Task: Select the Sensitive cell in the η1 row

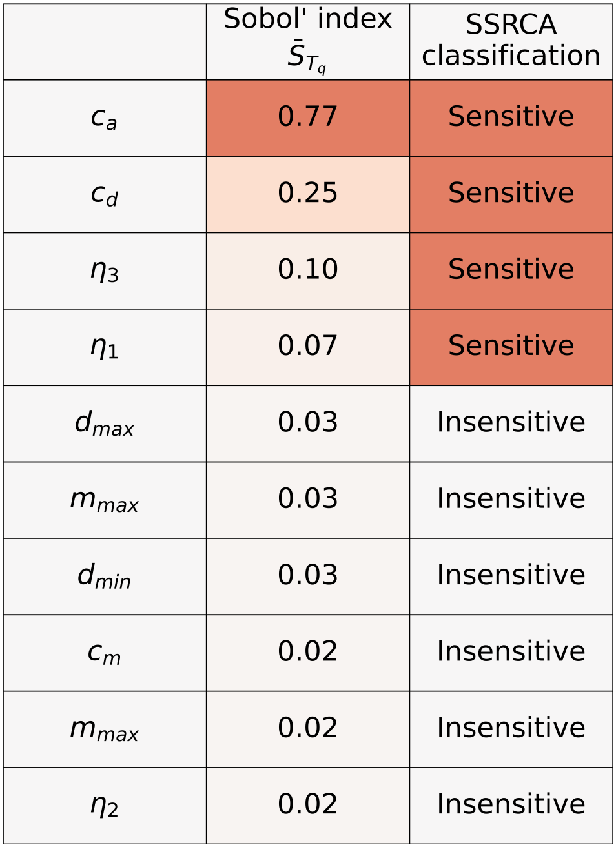Action: pos(511,347)
